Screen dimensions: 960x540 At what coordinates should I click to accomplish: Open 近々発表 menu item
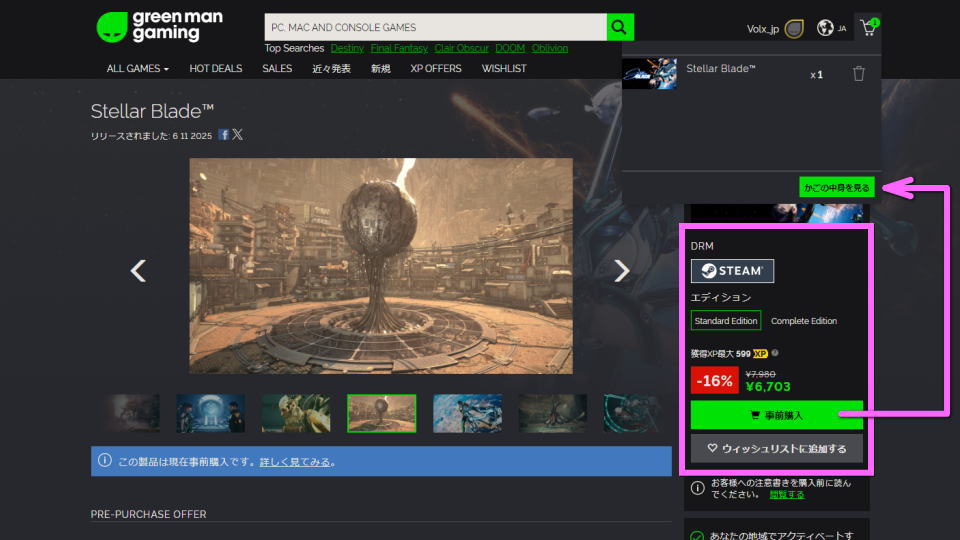point(331,69)
